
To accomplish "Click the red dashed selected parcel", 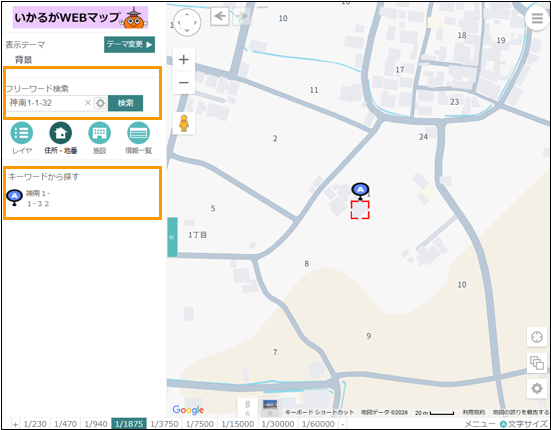I will 360,210.
